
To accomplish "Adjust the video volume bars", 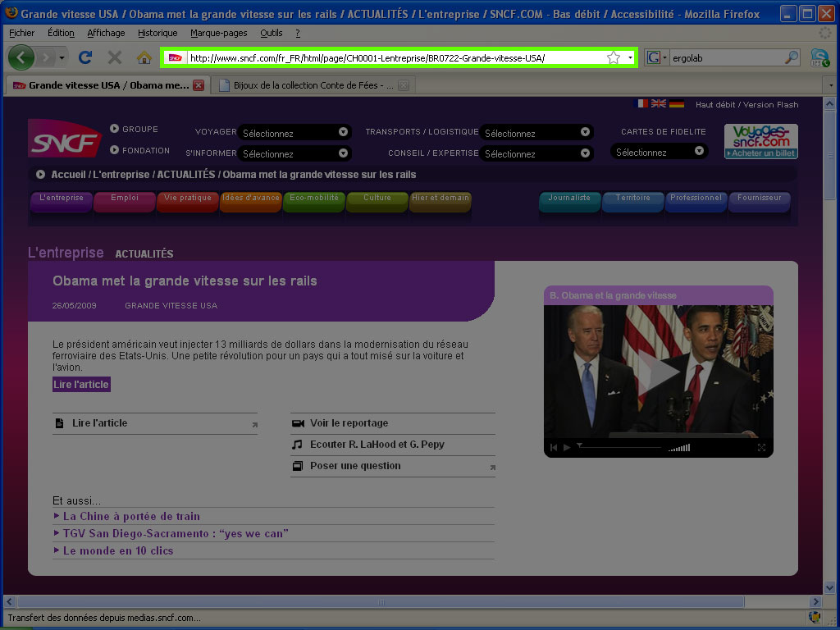I will 678,447.
